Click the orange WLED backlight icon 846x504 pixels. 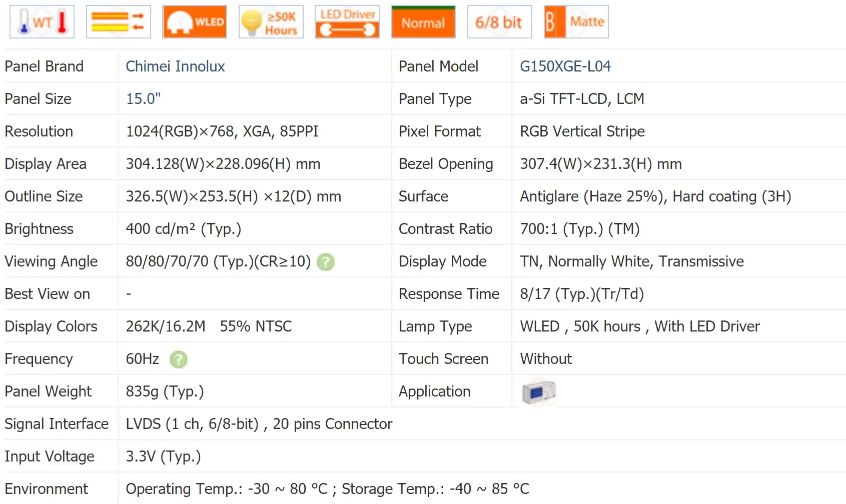click(195, 22)
